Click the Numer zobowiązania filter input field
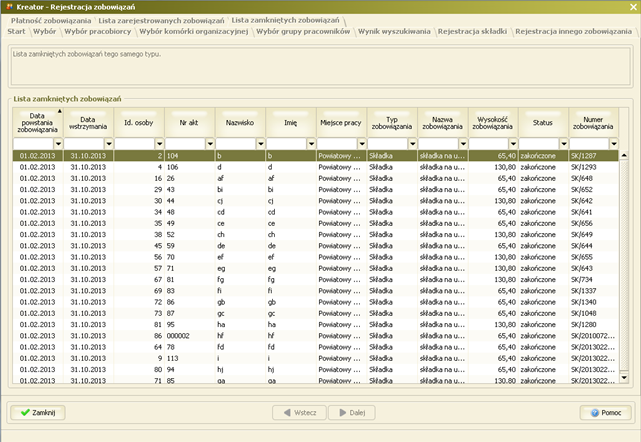Screen dimensions: 641x442 (x=590, y=144)
